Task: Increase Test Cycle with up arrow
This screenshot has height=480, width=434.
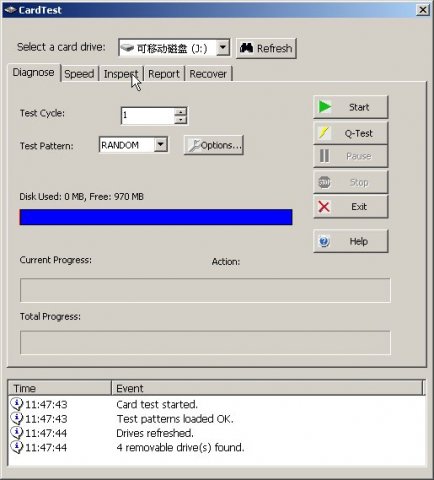Action: (x=180, y=112)
